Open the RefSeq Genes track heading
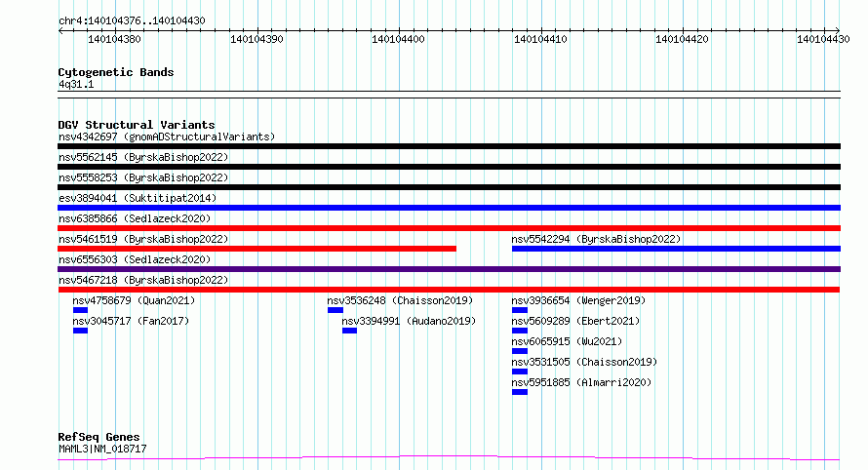Image resolution: width=868 pixels, height=470 pixels. [x=99, y=438]
